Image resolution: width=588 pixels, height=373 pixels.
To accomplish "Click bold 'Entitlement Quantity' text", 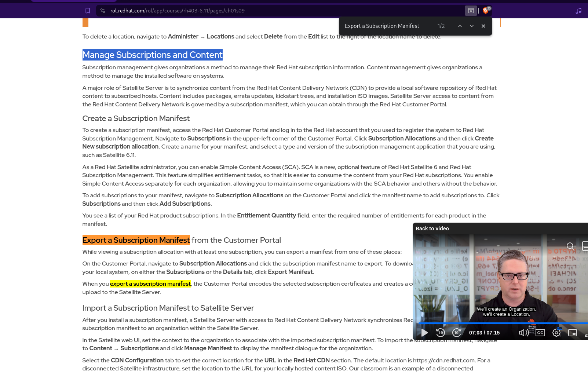I will click(x=266, y=216).
